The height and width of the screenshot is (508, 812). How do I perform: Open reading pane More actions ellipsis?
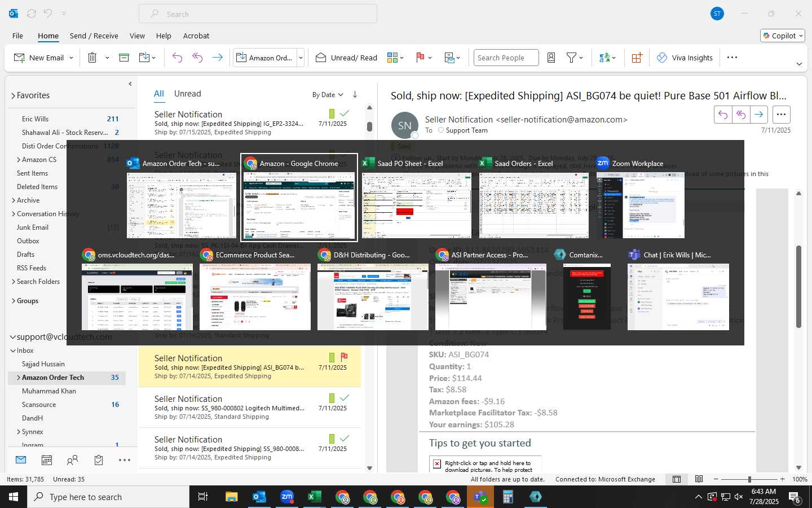[781, 115]
